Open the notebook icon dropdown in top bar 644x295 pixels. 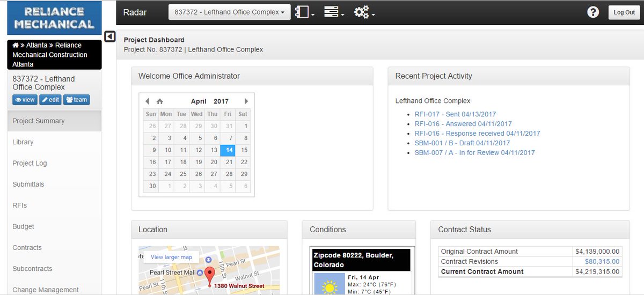pyautogui.click(x=305, y=12)
